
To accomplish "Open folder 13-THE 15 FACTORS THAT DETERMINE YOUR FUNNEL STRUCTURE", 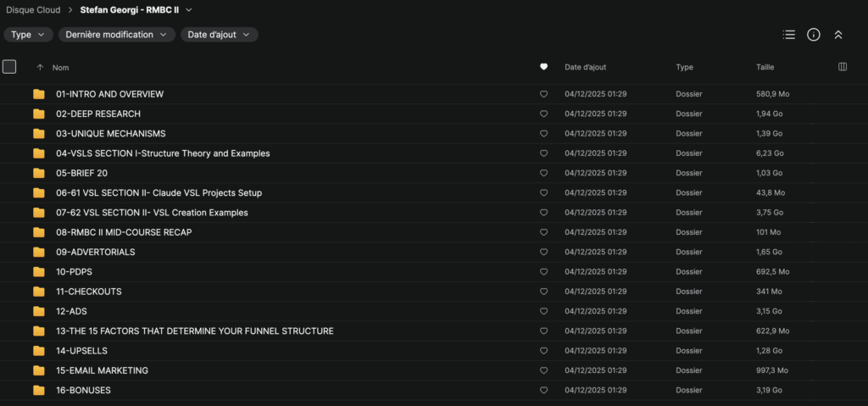I will pos(195,331).
